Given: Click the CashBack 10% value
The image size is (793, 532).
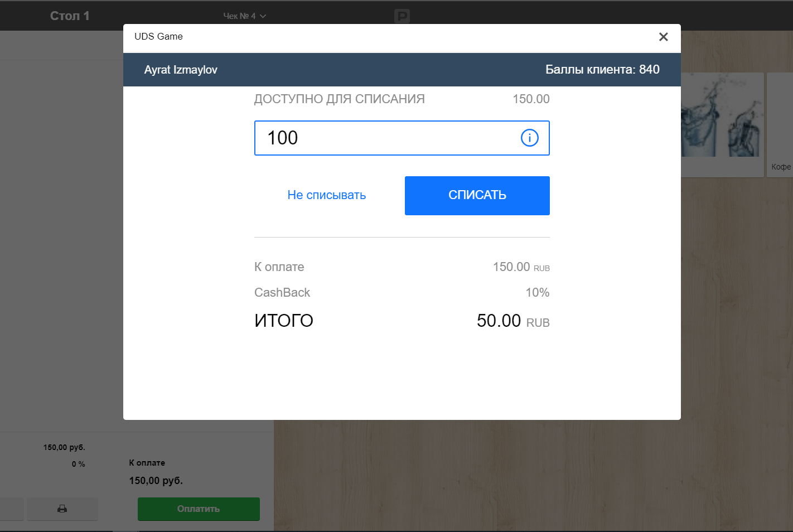Looking at the screenshot, I should pos(538,293).
